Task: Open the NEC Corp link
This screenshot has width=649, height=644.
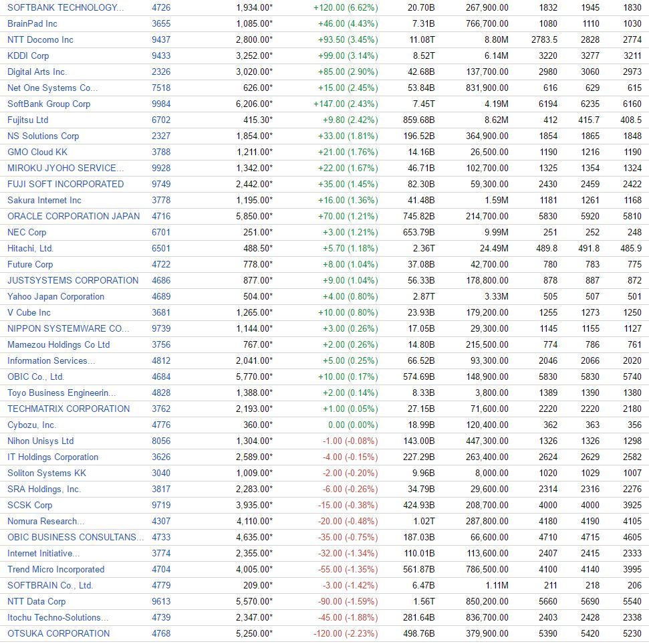Action: (x=27, y=232)
